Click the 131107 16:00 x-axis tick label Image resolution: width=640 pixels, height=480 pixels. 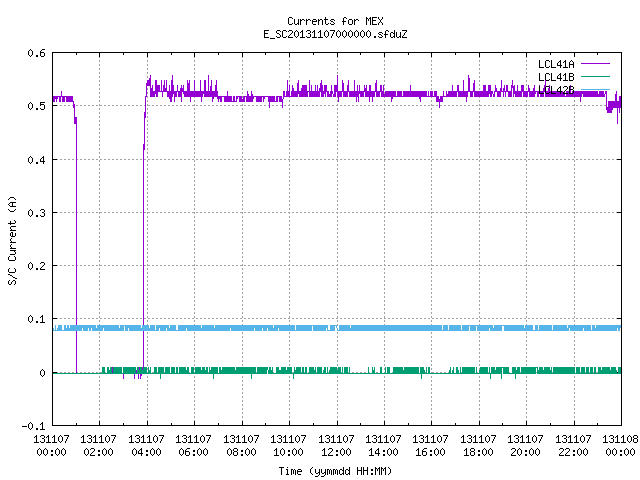[x=431, y=445]
